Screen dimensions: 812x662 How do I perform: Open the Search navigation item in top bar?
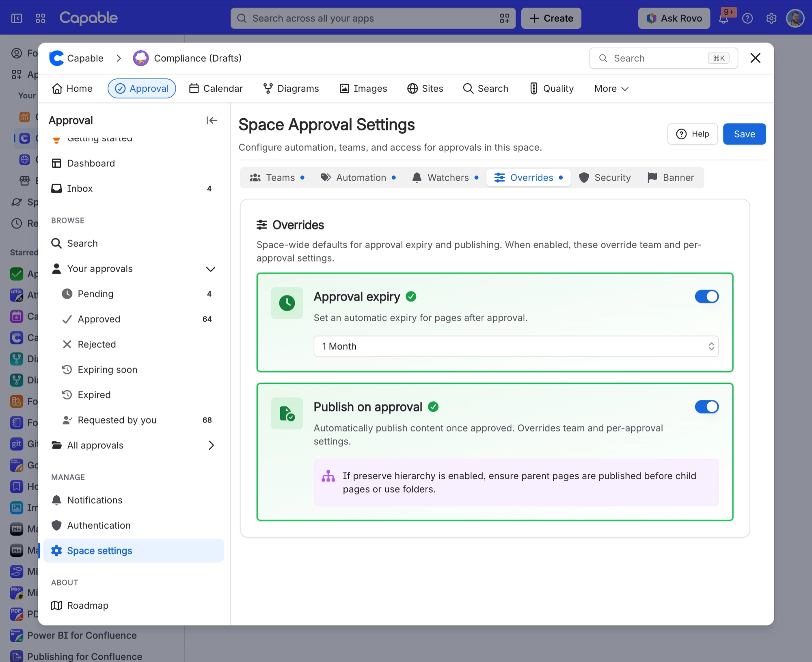click(x=486, y=89)
